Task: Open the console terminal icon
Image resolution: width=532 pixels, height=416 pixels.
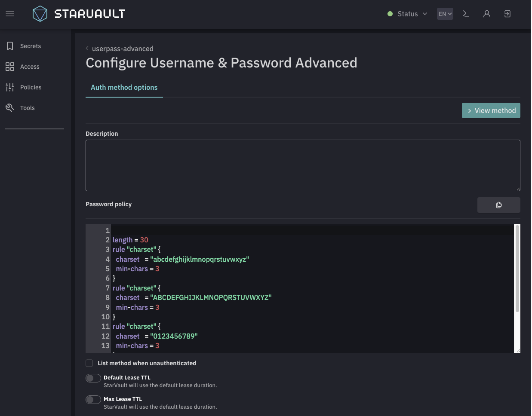Action: [466, 14]
